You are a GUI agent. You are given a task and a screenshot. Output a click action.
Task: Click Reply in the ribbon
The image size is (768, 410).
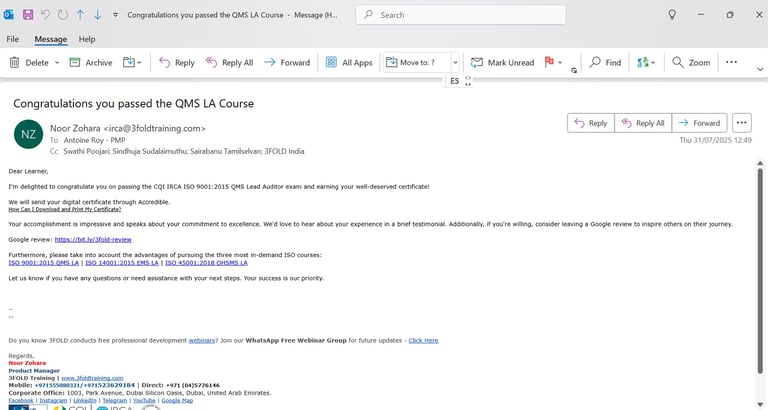[177, 63]
